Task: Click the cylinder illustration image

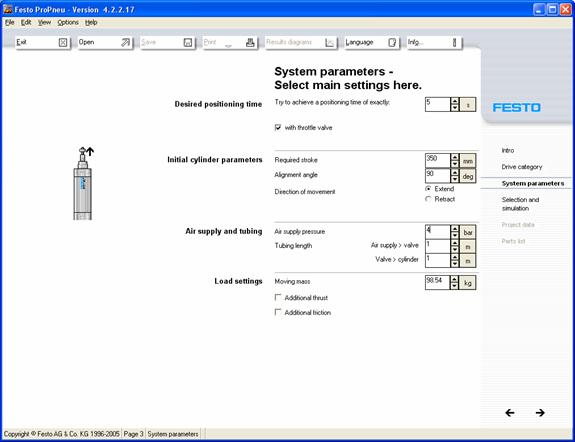Action: (x=84, y=183)
